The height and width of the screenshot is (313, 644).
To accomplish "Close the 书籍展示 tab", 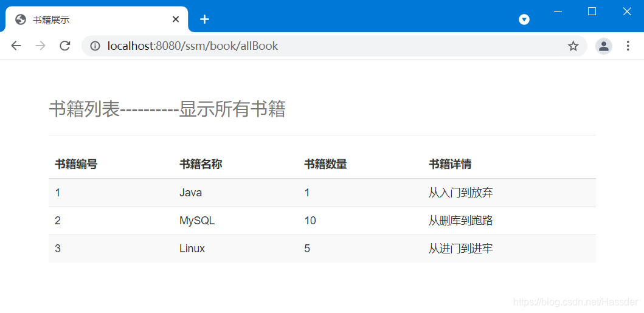I will coord(175,19).
